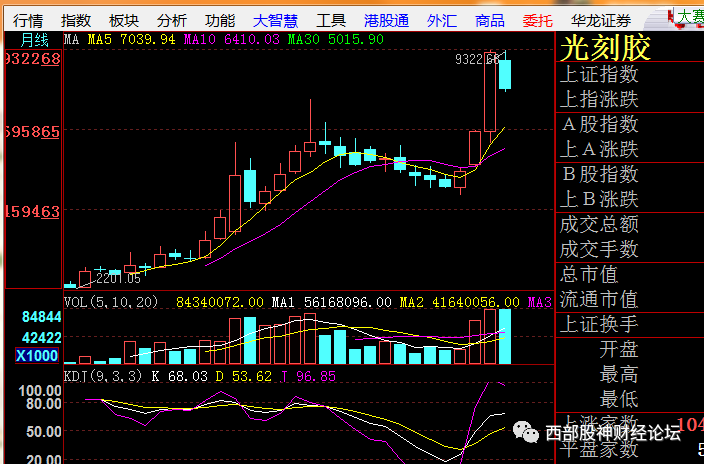Click the 84844 volume axis label
This screenshot has width=704, height=464.
pyautogui.click(x=42, y=317)
